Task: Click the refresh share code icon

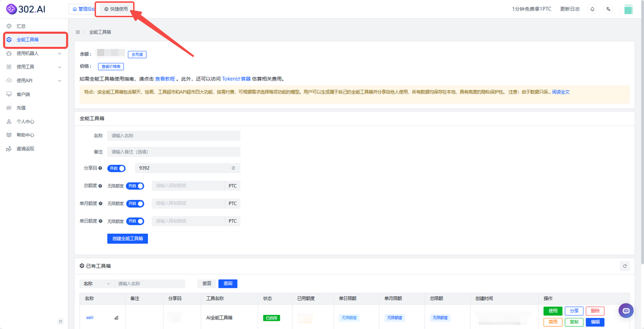Action: coord(233,168)
